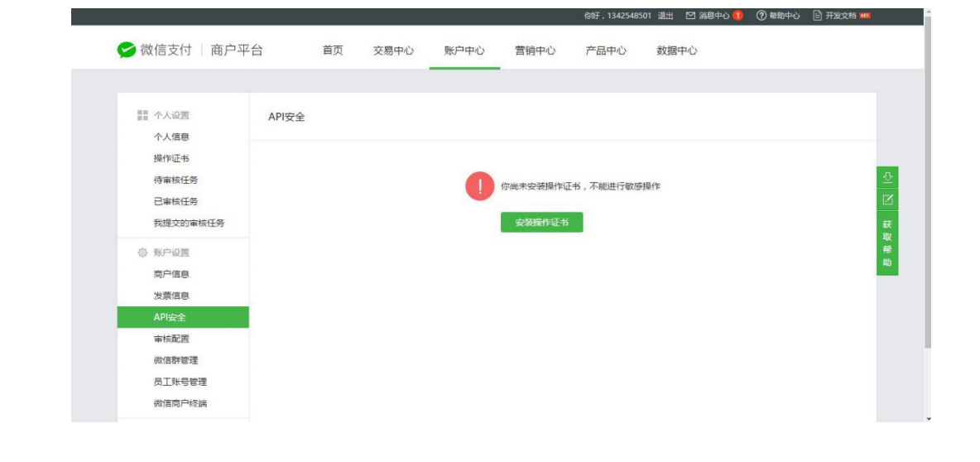This screenshot has width=980, height=462.
Task: Switch to the 数据中心 navigation tab
Action: tap(676, 51)
